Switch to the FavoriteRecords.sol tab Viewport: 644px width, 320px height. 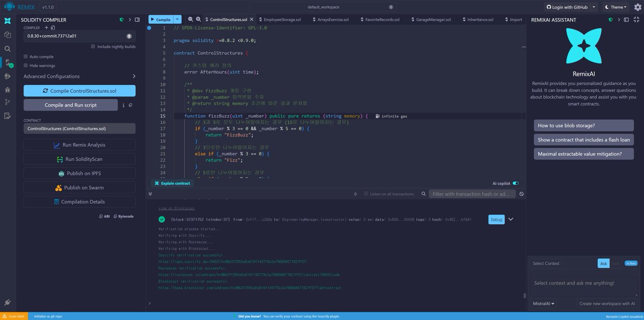coord(379,19)
